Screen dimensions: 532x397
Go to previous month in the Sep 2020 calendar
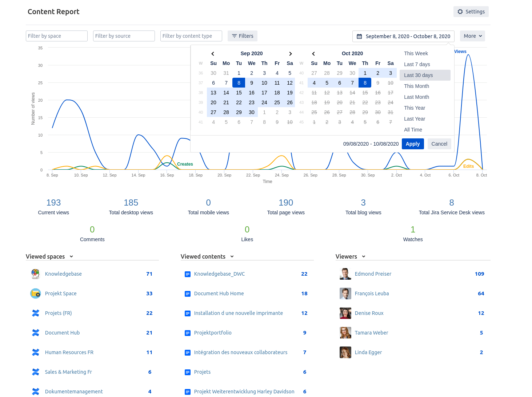tap(213, 53)
